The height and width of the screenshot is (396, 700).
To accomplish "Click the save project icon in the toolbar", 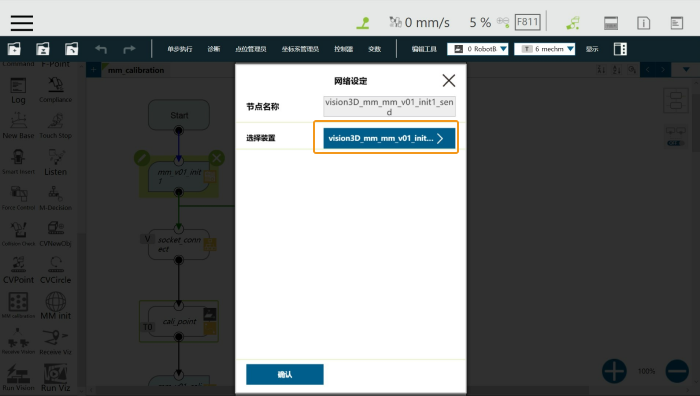I will click(42, 49).
